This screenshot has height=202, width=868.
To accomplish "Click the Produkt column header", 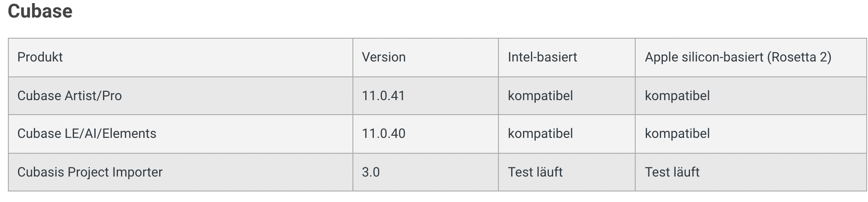I will click(40, 57).
